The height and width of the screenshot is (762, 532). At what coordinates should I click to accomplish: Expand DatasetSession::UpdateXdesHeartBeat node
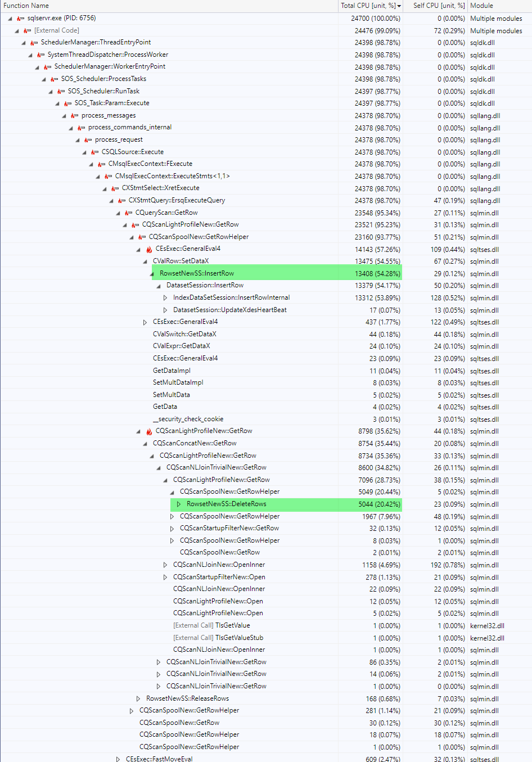point(165,310)
